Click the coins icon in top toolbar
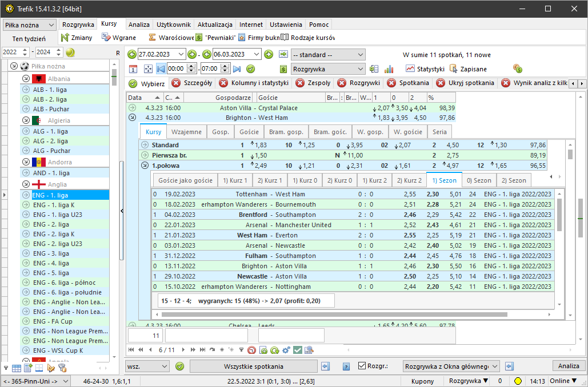 (518, 68)
